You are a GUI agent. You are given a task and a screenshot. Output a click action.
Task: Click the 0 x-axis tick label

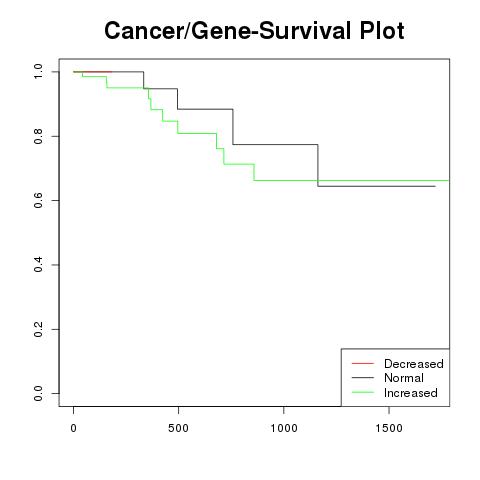tap(73, 428)
